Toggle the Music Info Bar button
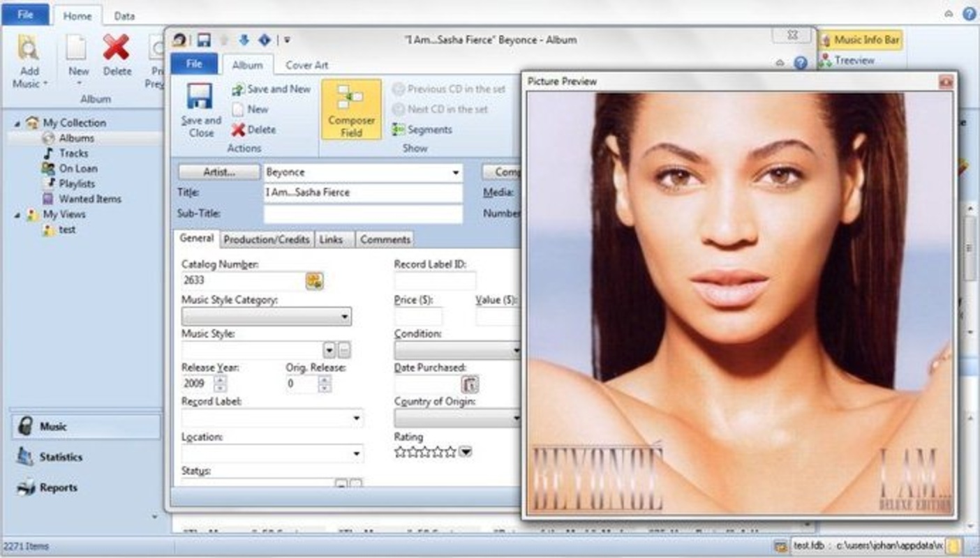Screen dimensions: 980x558 860,40
